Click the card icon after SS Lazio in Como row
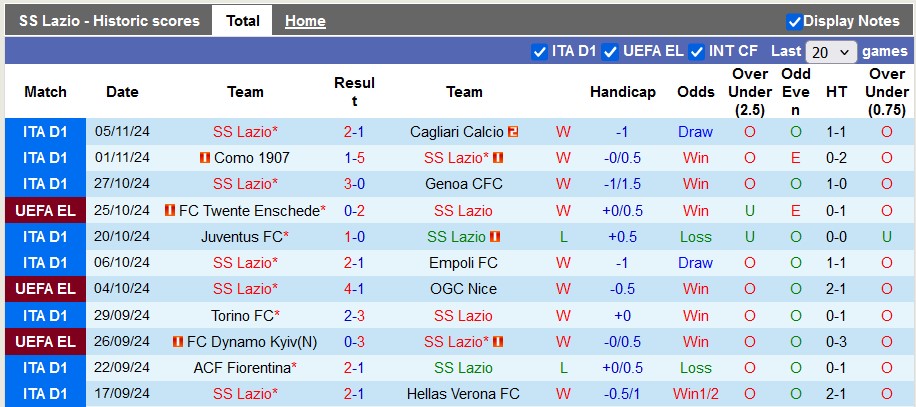 click(x=498, y=158)
